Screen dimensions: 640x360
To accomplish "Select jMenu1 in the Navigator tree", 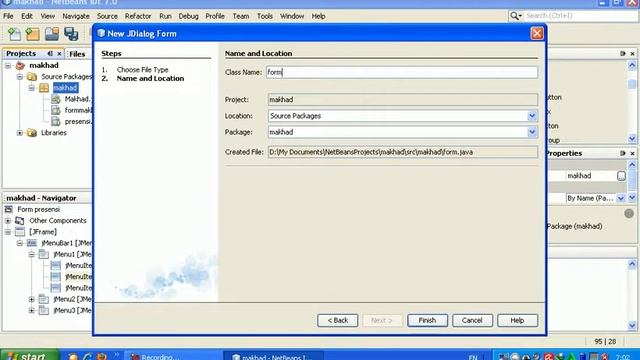I will [72, 254].
